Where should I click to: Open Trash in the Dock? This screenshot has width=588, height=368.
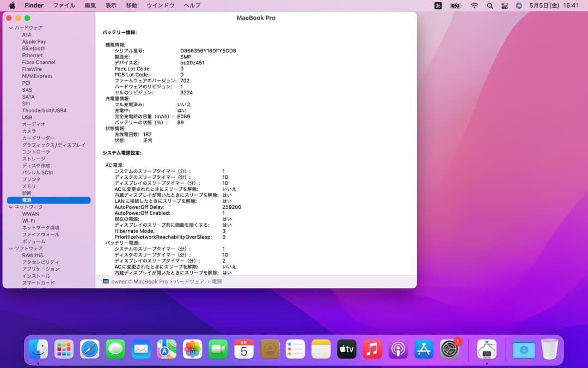point(549,349)
